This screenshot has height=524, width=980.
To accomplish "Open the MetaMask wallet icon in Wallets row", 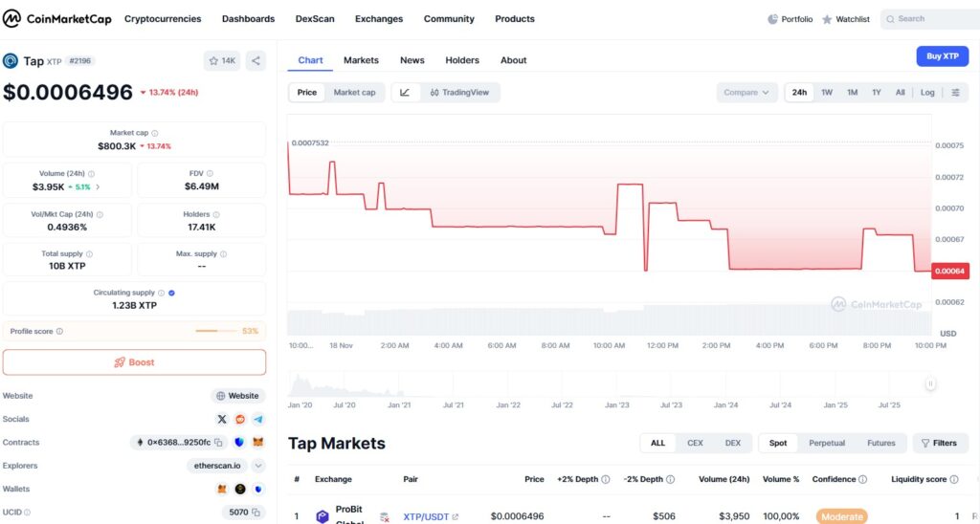I will (222, 489).
